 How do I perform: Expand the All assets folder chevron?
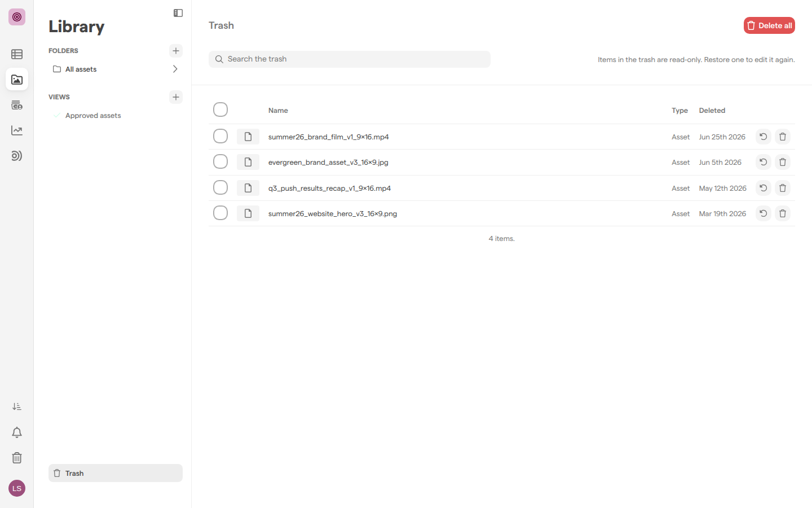coord(175,69)
